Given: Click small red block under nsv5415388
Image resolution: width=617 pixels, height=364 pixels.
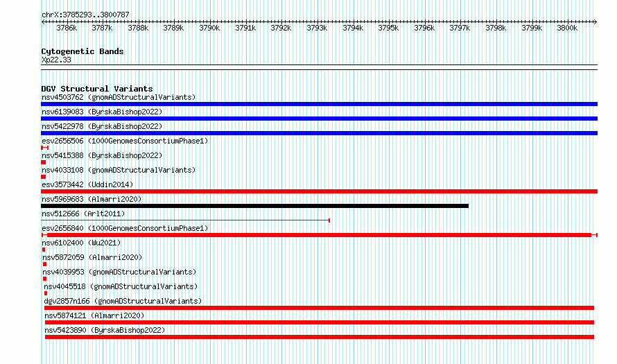Looking at the screenshot, I should pos(43,162).
